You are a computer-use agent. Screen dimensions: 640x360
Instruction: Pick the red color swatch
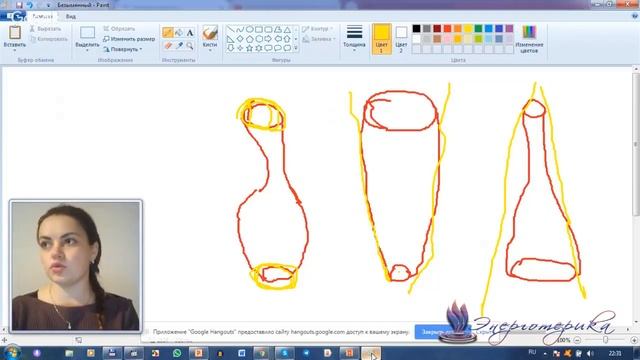447,29
